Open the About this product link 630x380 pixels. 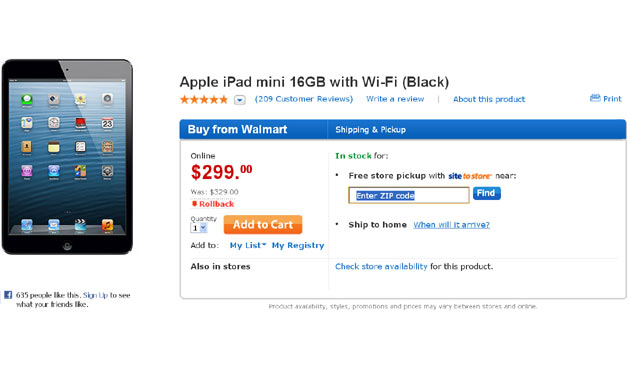[x=489, y=99]
